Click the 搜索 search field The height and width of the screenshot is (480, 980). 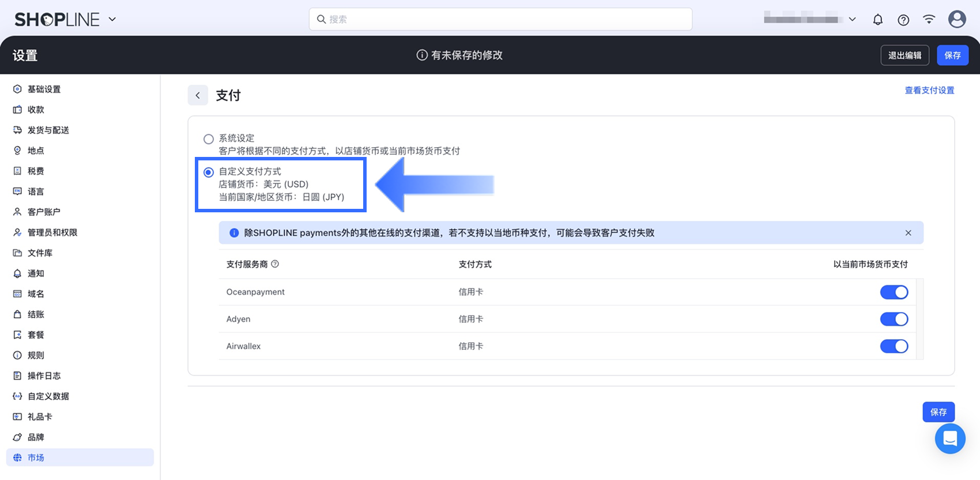(x=500, y=19)
